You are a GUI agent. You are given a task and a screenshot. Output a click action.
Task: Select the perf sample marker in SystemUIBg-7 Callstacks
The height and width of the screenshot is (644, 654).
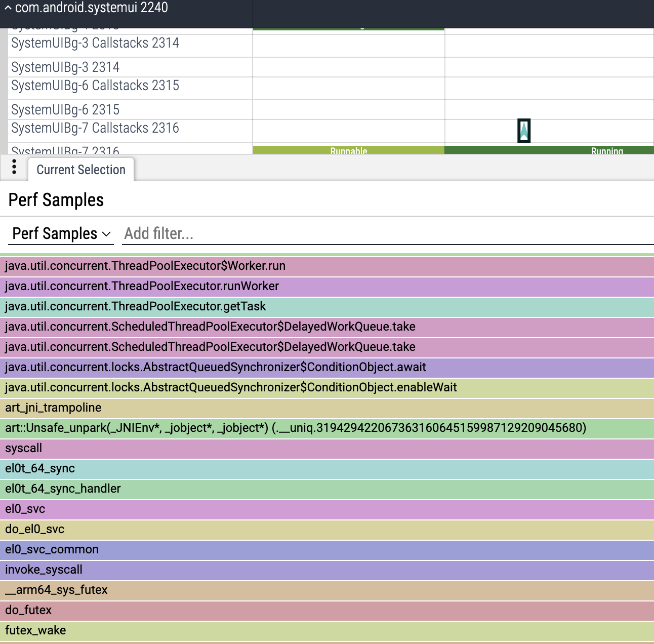(524, 131)
